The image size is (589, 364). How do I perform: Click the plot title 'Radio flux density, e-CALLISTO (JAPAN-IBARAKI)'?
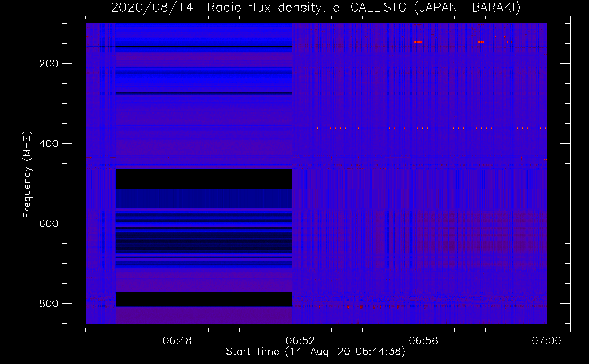tap(364, 7)
